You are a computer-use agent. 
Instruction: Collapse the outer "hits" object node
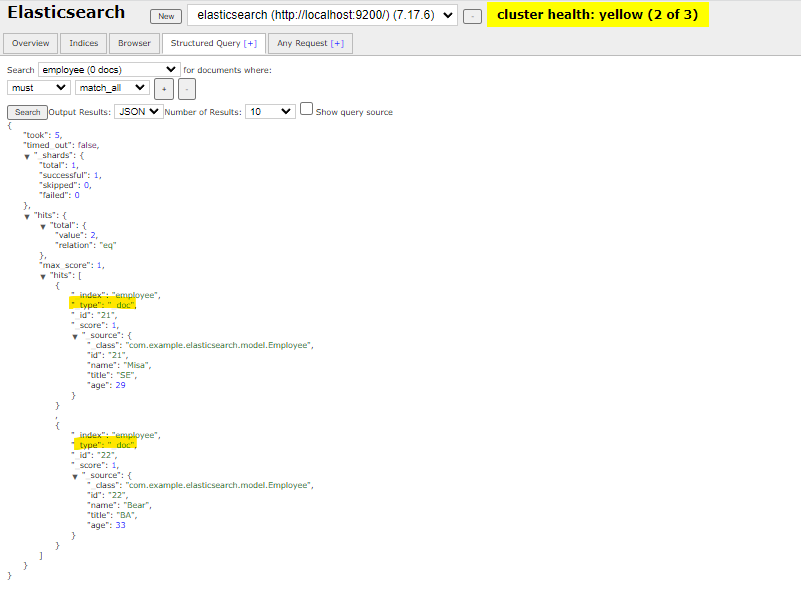(27, 216)
